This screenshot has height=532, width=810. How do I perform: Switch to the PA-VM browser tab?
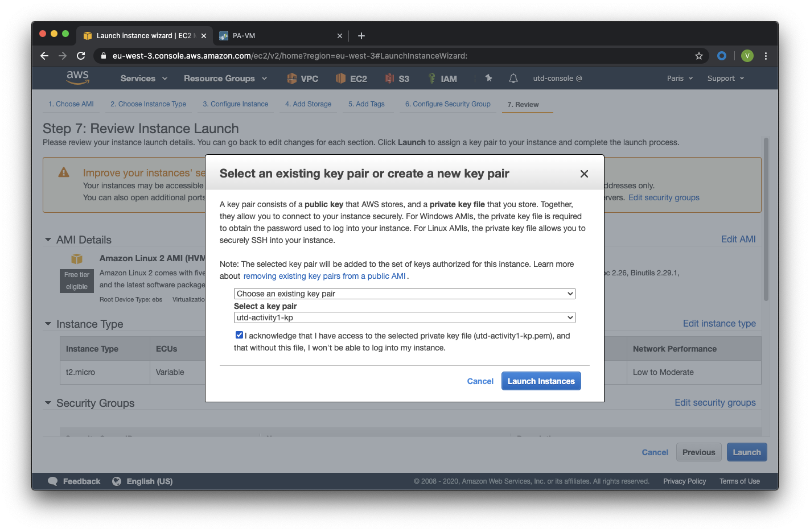280,36
